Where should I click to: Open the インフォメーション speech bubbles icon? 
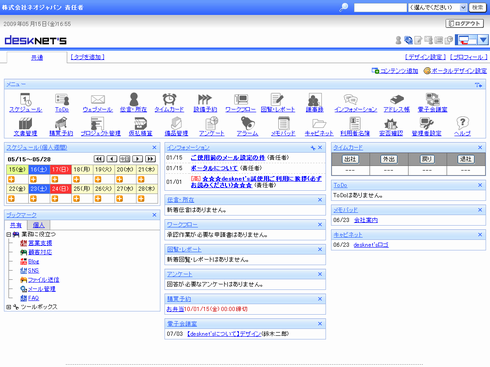click(x=351, y=99)
